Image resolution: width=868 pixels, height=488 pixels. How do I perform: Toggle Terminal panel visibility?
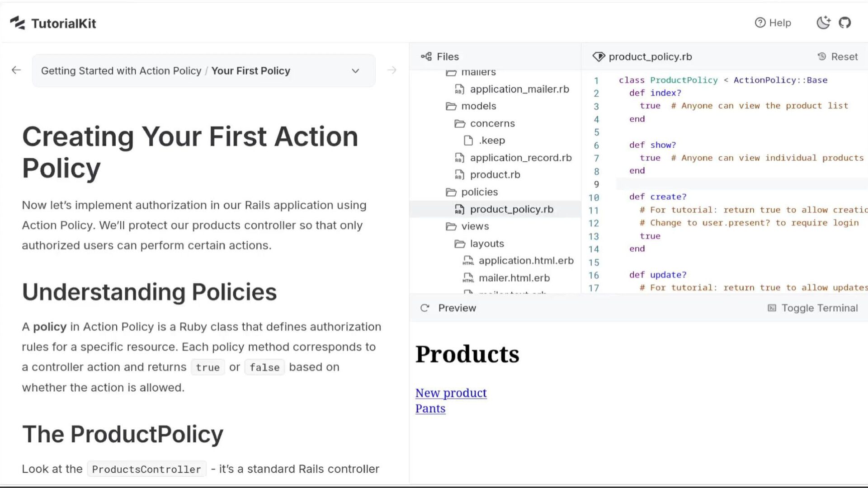[812, 308]
